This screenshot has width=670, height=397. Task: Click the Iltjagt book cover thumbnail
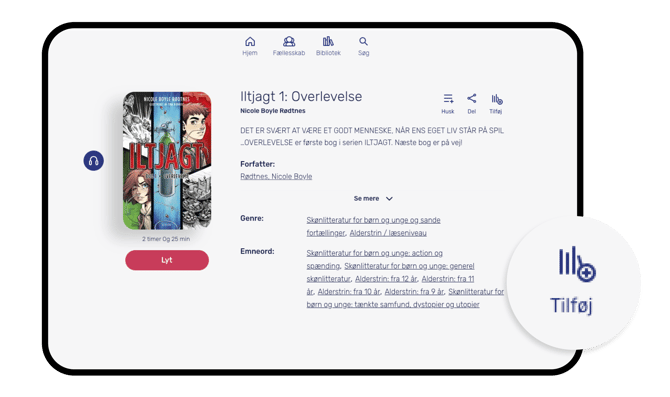[x=167, y=161]
